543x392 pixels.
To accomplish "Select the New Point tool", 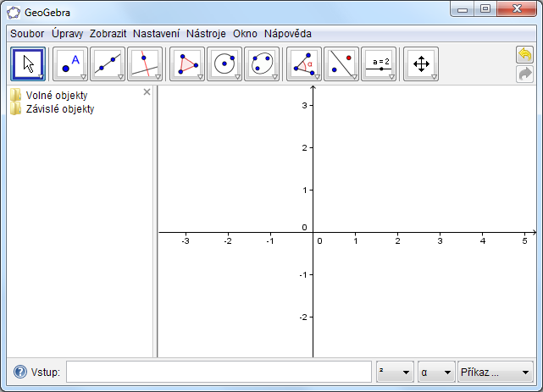I will [70, 64].
